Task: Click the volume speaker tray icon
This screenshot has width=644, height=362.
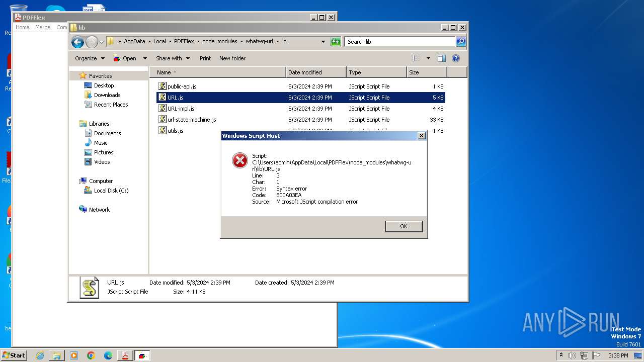Action: [572, 355]
